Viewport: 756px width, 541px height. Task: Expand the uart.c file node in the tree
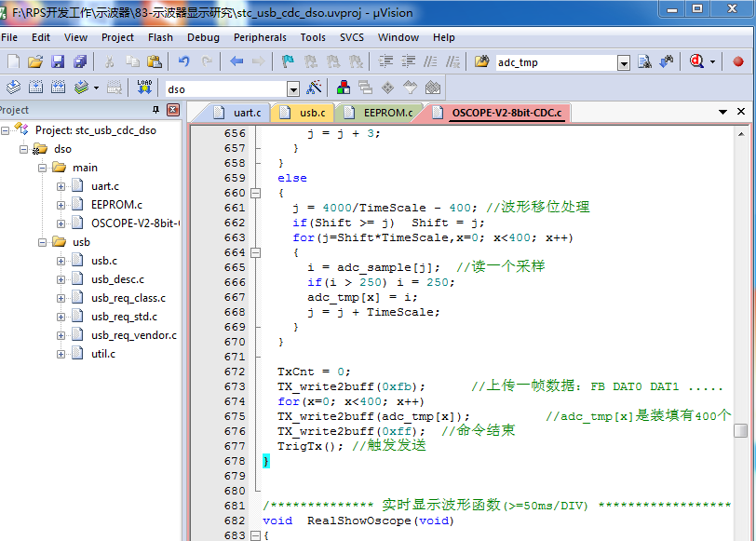point(61,186)
